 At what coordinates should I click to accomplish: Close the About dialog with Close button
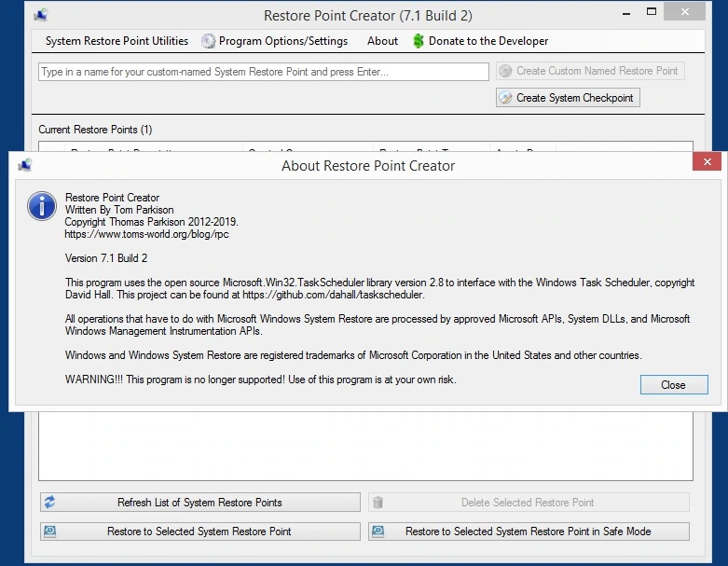(x=674, y=385)
